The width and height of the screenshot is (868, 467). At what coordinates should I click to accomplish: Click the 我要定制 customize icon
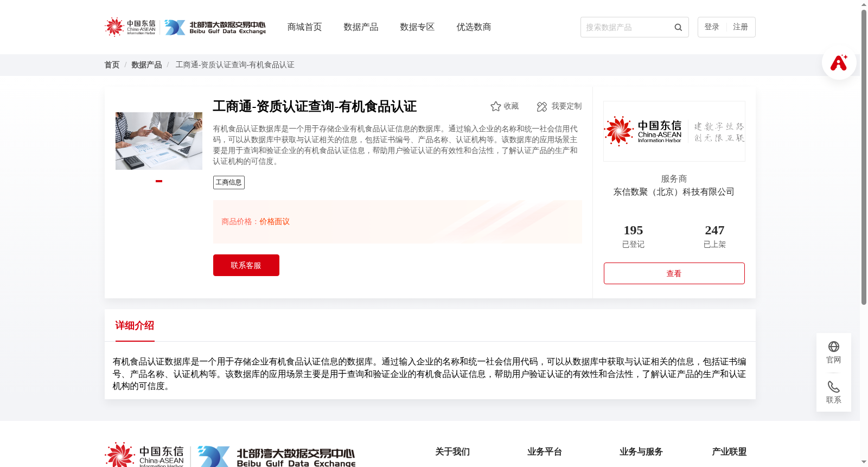click(542, 106)
